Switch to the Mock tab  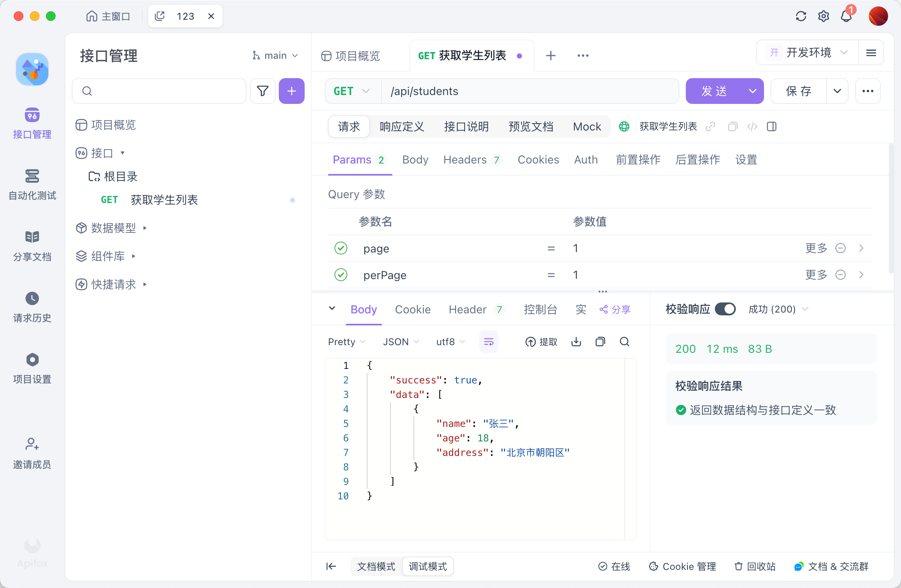(x=587, y=126)
